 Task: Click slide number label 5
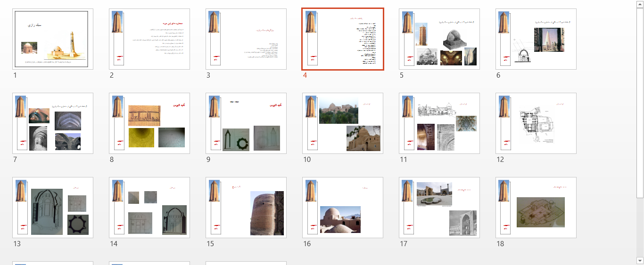402,75
